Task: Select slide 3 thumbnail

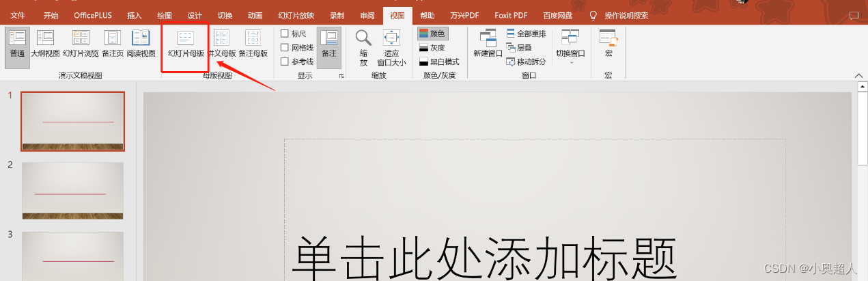Action: pyautogui.click(x=73, y=256)
